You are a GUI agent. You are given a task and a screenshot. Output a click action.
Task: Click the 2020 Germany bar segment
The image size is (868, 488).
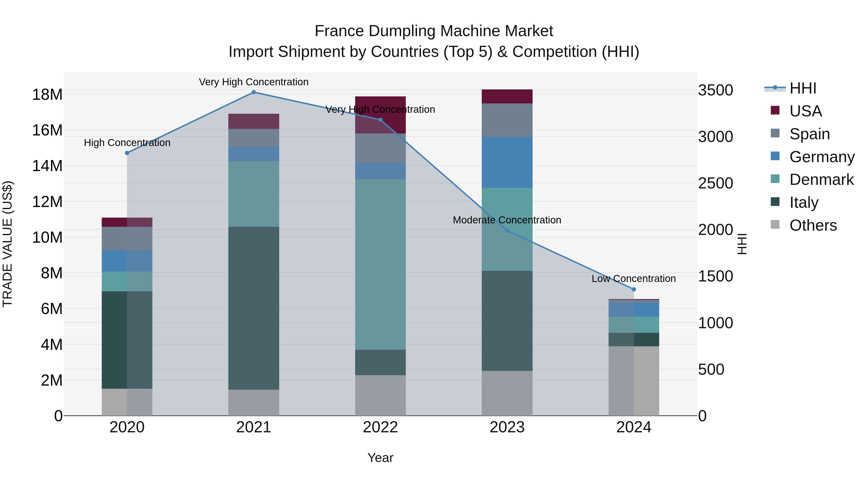click(127, 261)
